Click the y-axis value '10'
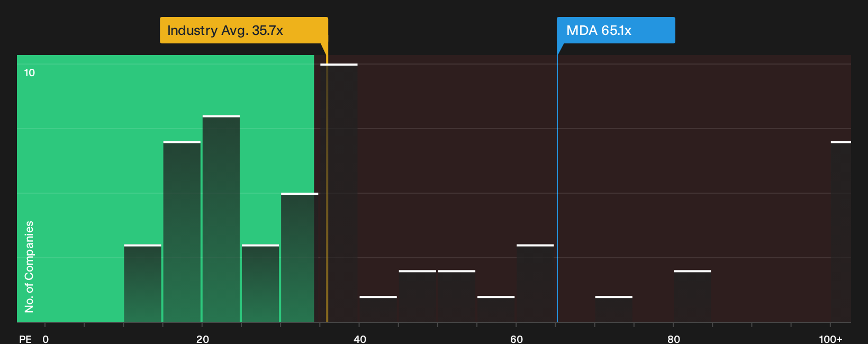This screenshot has height=344, width=868. tap(30, 73)
